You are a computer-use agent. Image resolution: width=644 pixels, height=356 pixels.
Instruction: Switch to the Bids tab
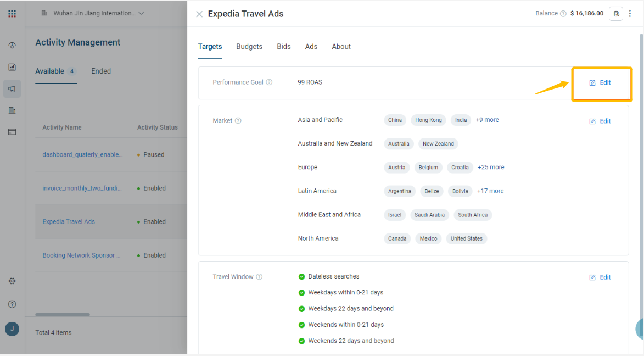pyautogui.click(x=284, y=47)
